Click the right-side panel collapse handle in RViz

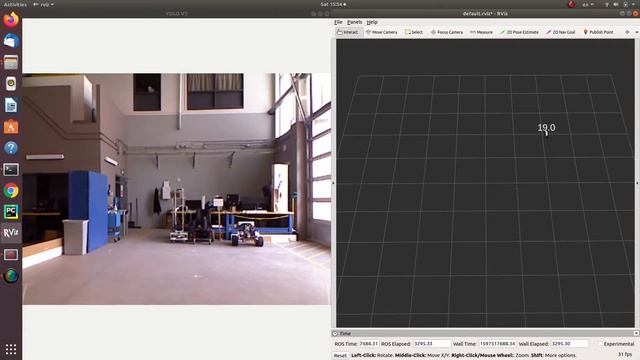click(637, 183)
